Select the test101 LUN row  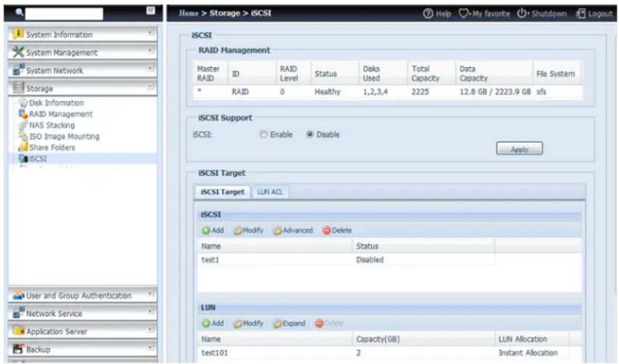389,353
